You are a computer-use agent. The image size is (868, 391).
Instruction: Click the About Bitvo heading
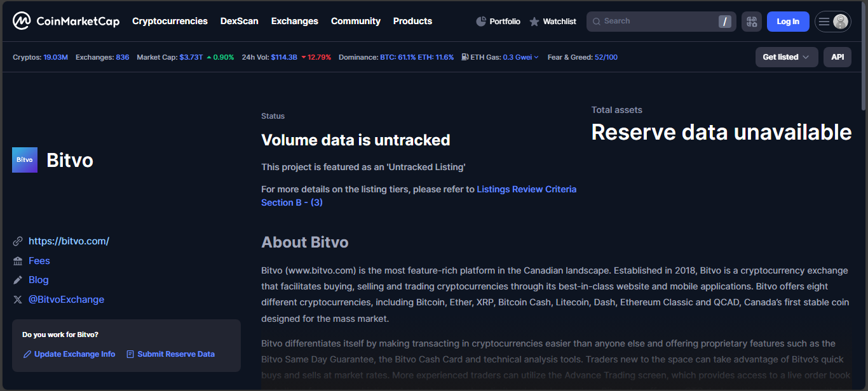tap(305, 242)
